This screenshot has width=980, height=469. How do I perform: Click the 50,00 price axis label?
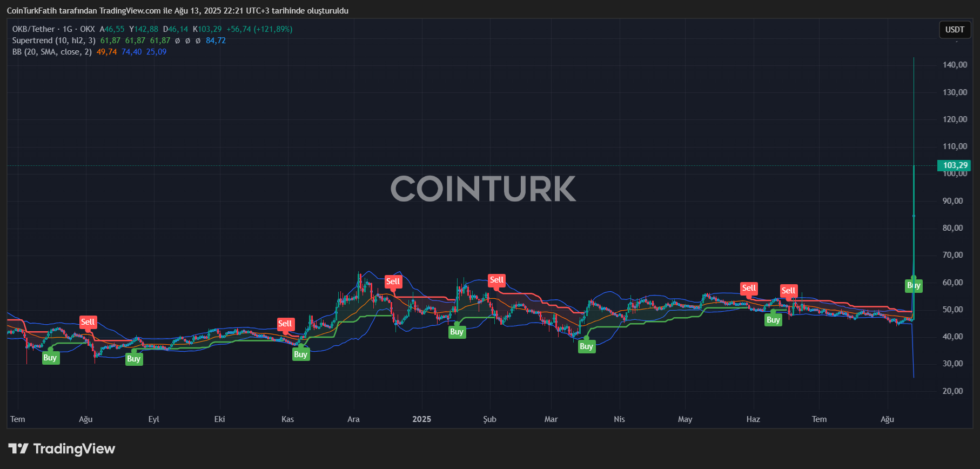[952, 310]
